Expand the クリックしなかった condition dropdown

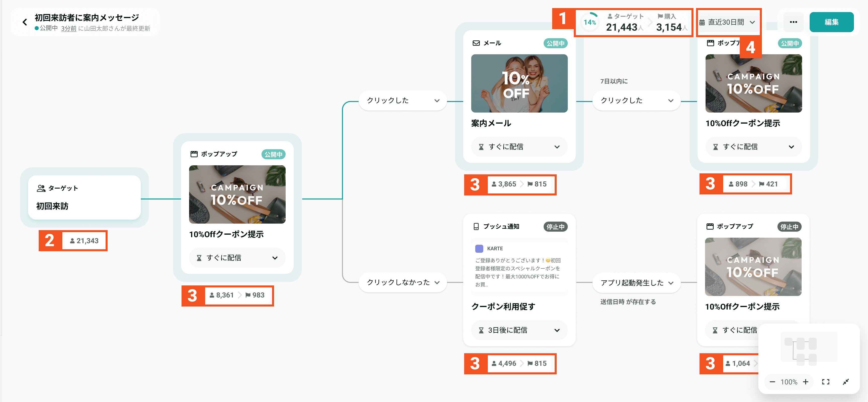pyautogui.click(x=403, y=282)
